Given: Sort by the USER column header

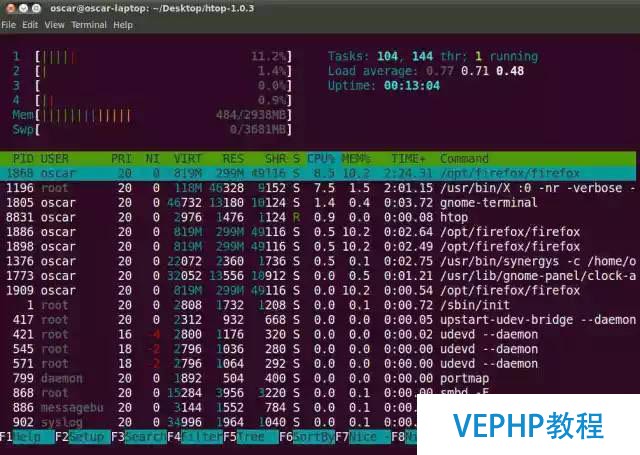Looking at the screenshot, I should [x=54, y=158].
